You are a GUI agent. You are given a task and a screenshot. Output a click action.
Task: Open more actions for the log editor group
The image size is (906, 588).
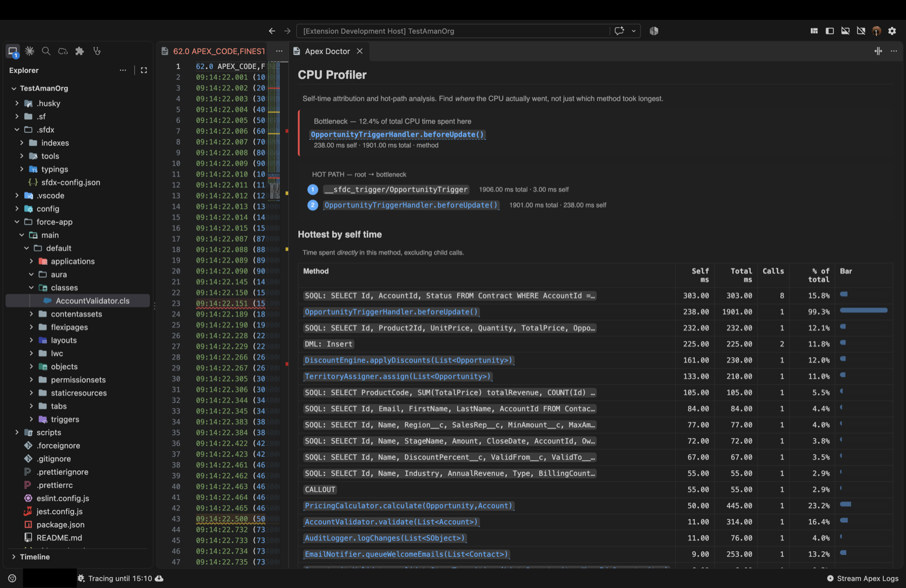(279, 51)
